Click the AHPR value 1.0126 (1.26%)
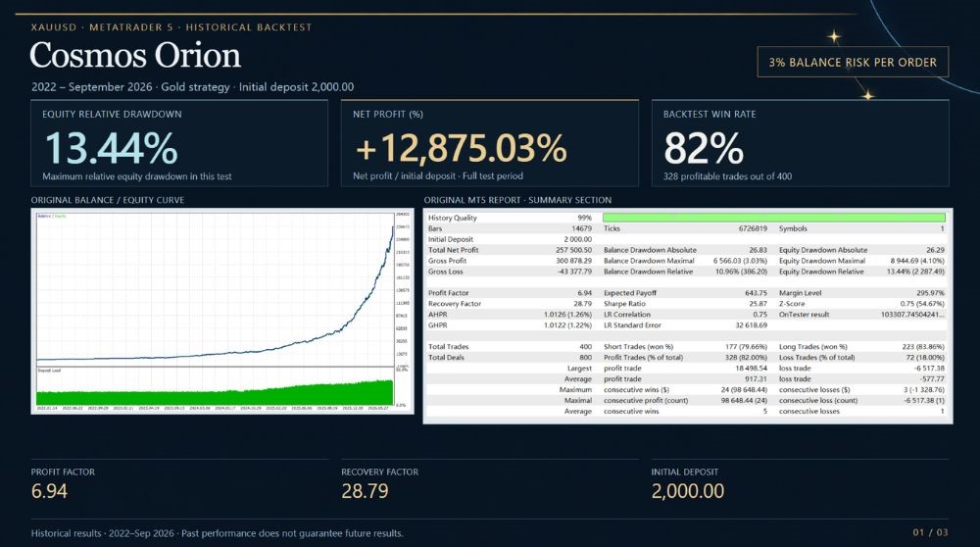This screenshot has width=980, height=547. point(567,315)
